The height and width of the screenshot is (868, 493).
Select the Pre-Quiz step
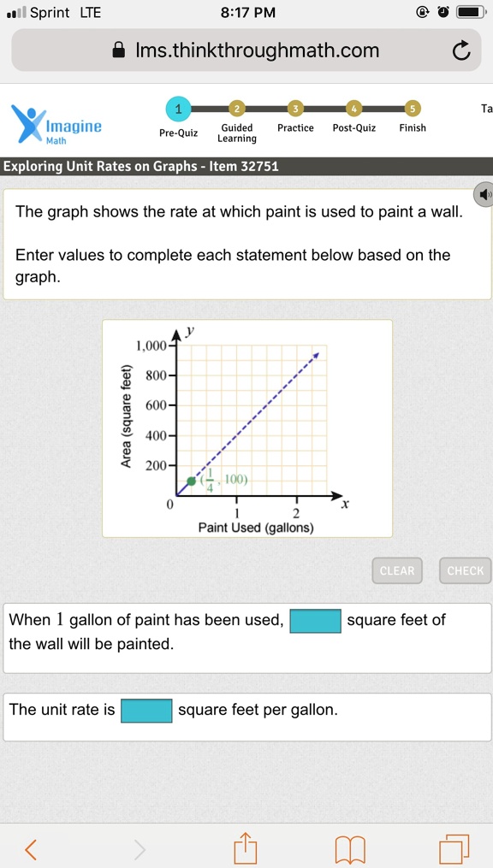178,109
